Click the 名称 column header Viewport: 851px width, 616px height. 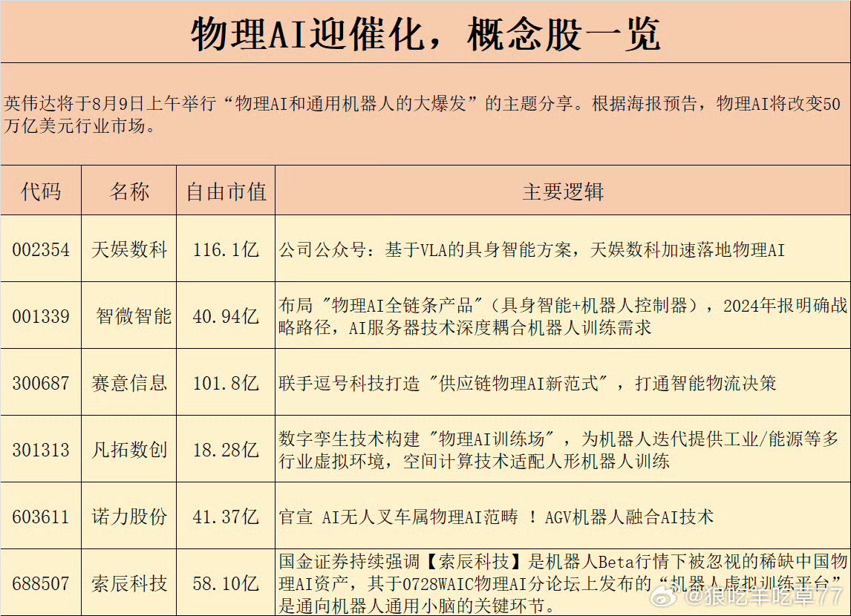[x=129, y=190]
